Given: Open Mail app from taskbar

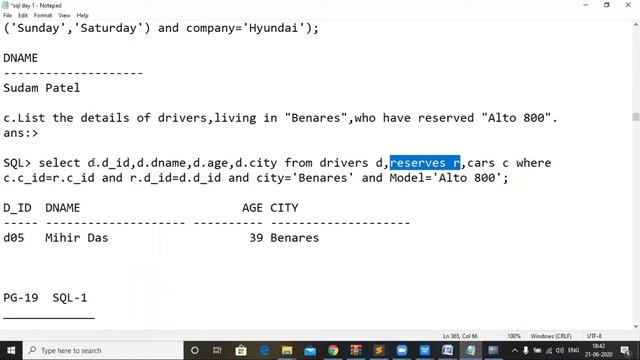Looking at the screenshot, I should (x=310, y=350).
